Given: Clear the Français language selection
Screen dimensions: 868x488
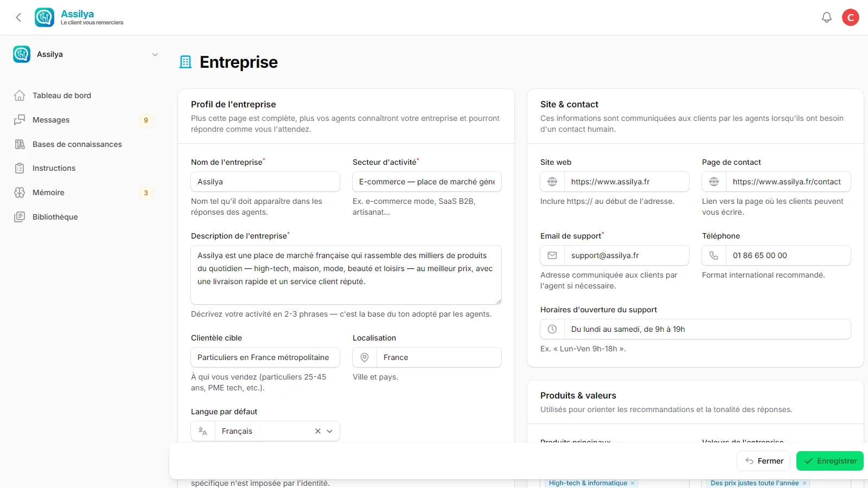Looking at the screenshot, I should point(318,431).
